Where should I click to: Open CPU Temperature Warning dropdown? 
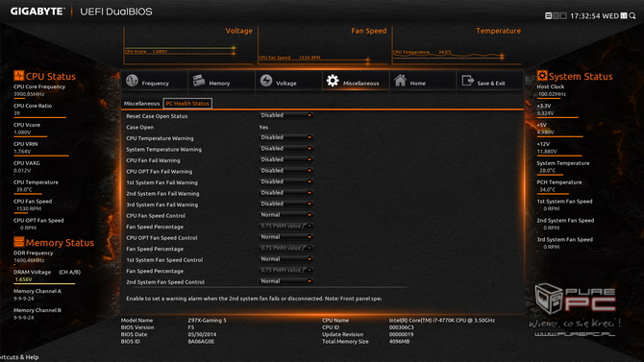[285, 137]
